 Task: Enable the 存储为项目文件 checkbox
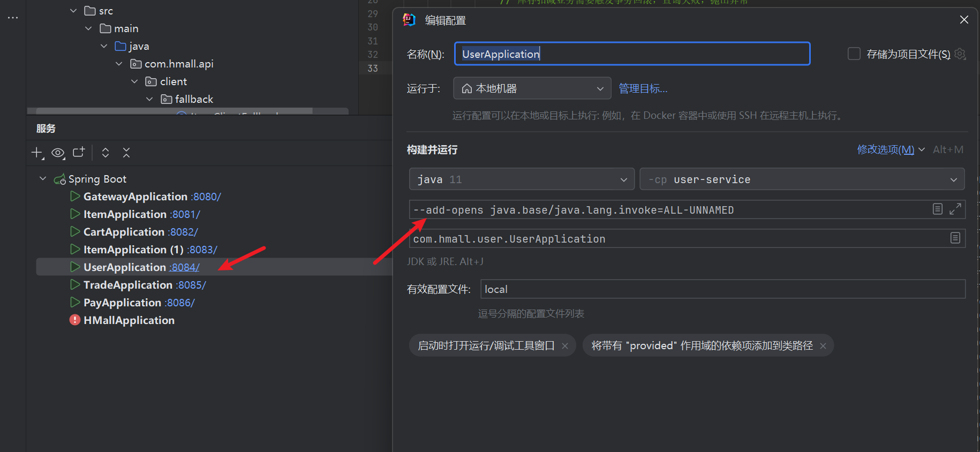(x=854, y=54)
